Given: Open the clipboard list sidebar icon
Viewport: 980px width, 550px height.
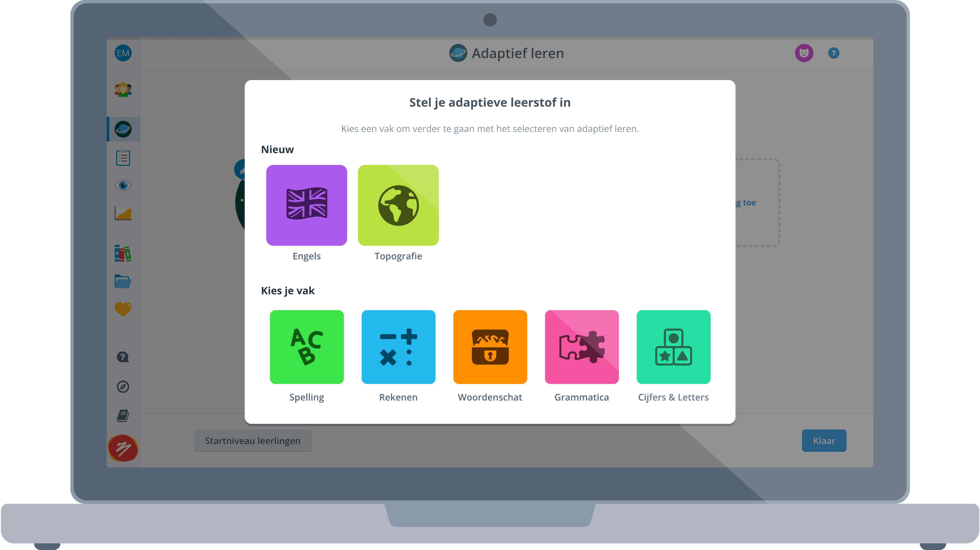Looking at the screenshot, I should click(x=123, y=158).
